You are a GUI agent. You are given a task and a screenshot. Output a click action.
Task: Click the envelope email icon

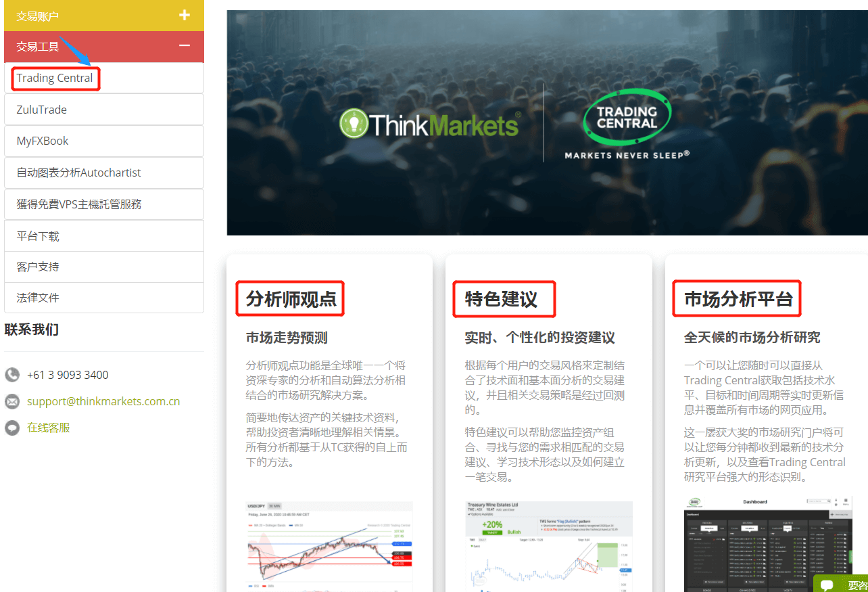point(12,402)
